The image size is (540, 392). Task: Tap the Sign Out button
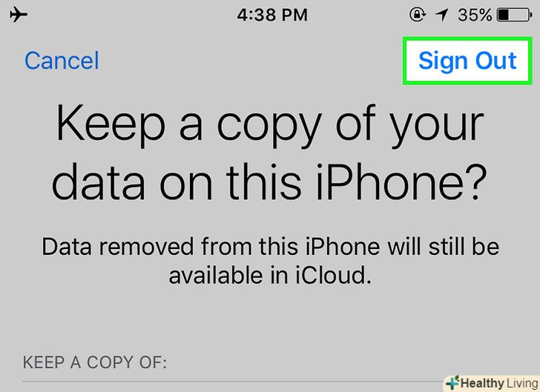point(467,61)
